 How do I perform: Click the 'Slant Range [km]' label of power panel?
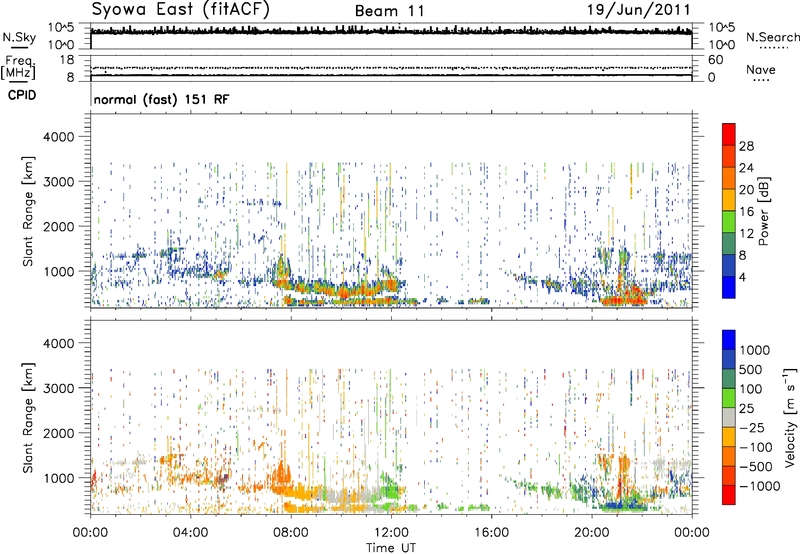[x=28, y=211]
